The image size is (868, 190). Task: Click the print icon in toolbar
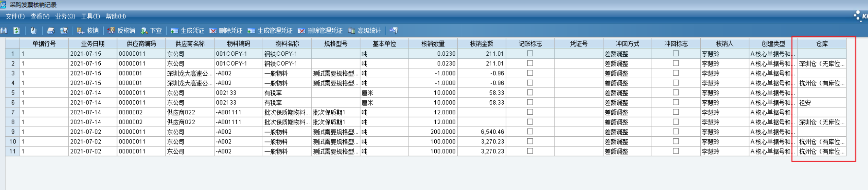pyautogui.click(x=51, y=31)
